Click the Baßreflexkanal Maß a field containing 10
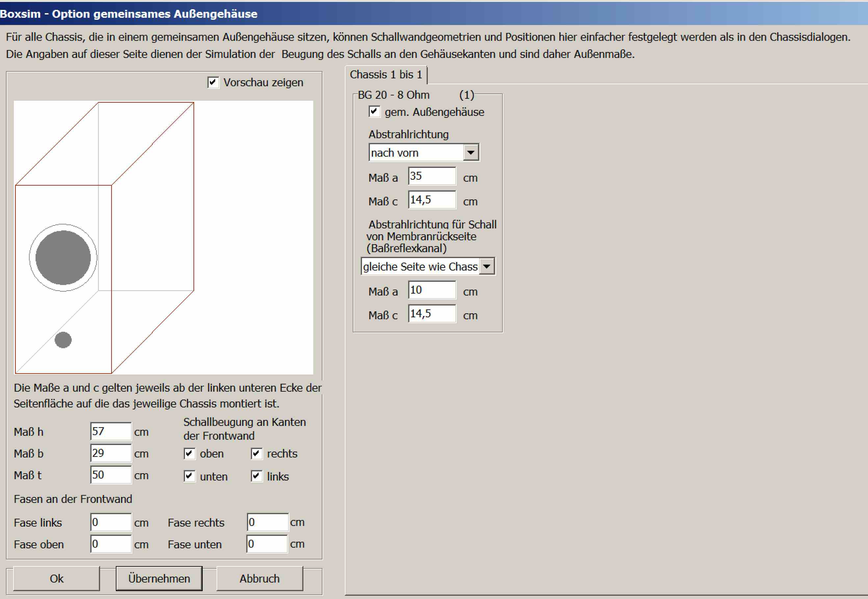 [x=432, y=290]
